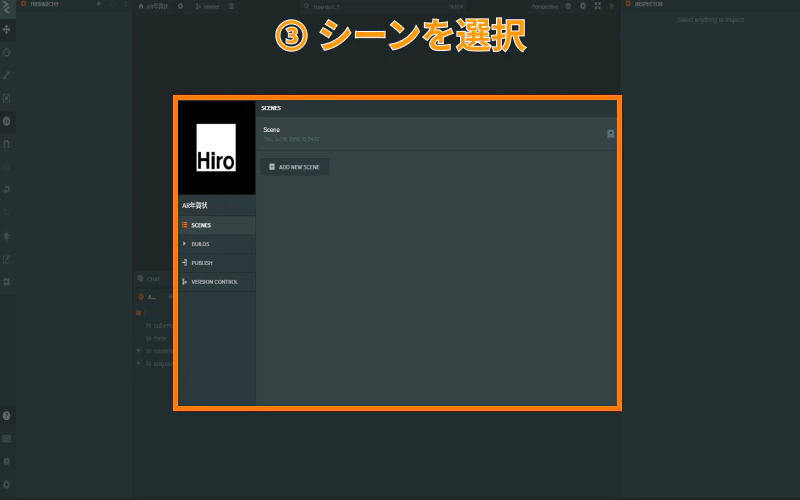Select the cubemap assets folder

160,326
